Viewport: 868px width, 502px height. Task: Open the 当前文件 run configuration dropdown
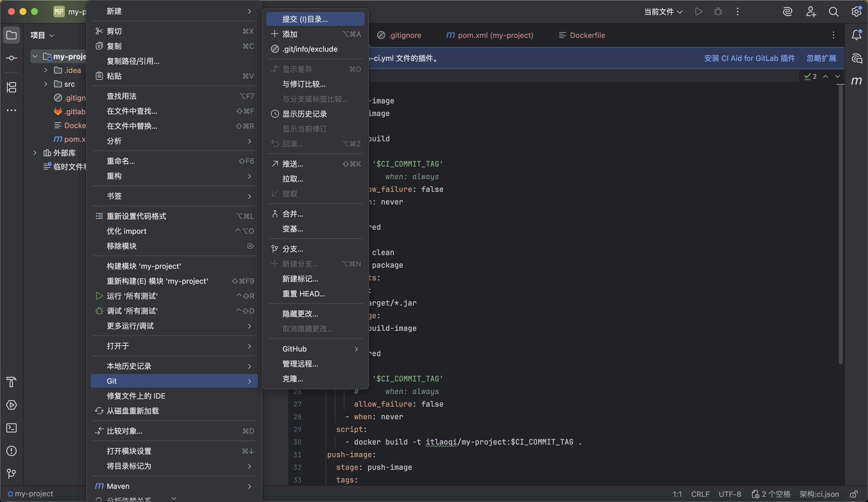tap(663, 12)
